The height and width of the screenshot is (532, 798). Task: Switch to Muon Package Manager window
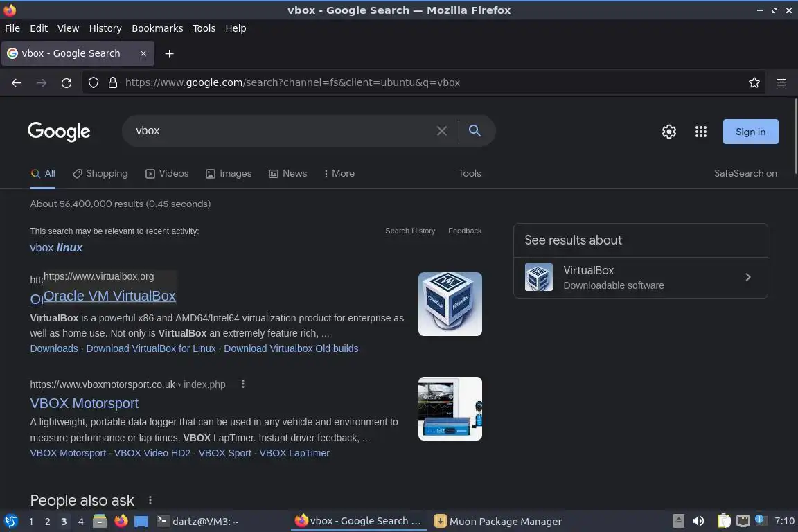click(498, 522)
